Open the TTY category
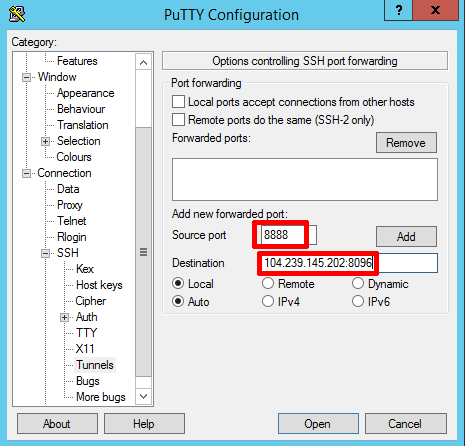 (86, 333)
